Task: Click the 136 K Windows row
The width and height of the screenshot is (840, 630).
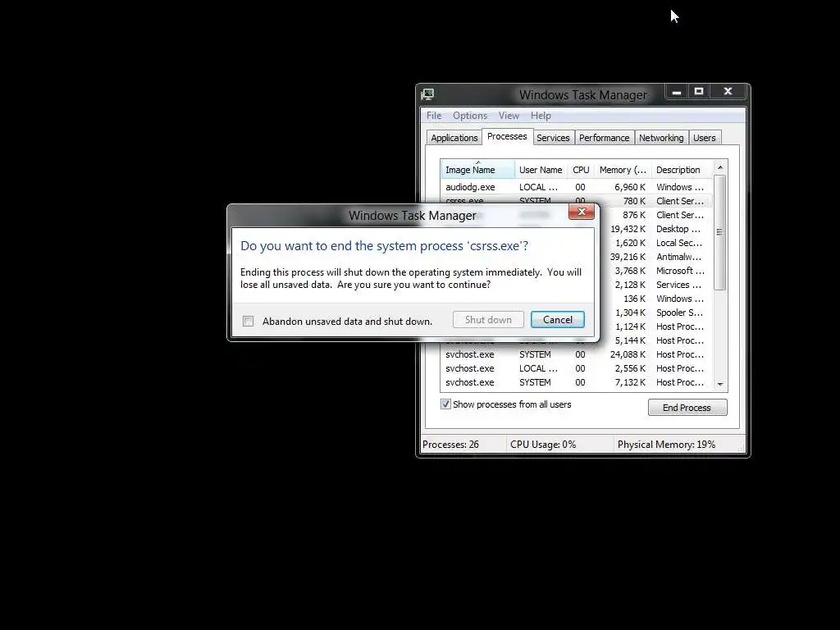Action: (657, 299)
